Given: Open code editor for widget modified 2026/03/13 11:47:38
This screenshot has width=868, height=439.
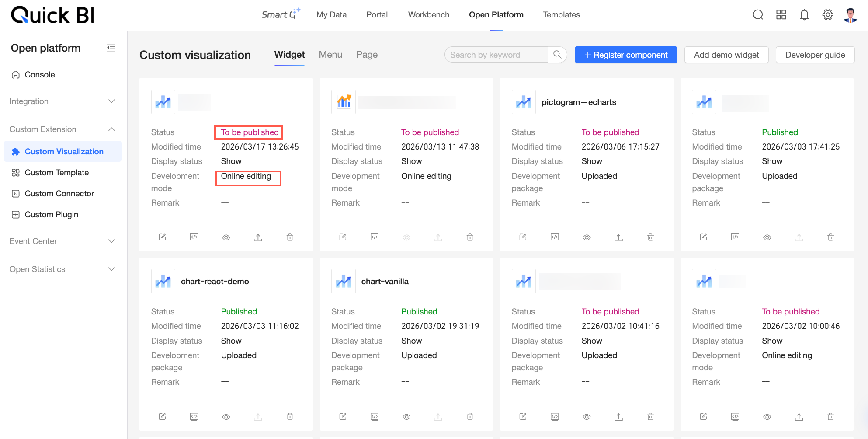Looking at the screenshot, I should pyautogui.click(x=375, y=237).
